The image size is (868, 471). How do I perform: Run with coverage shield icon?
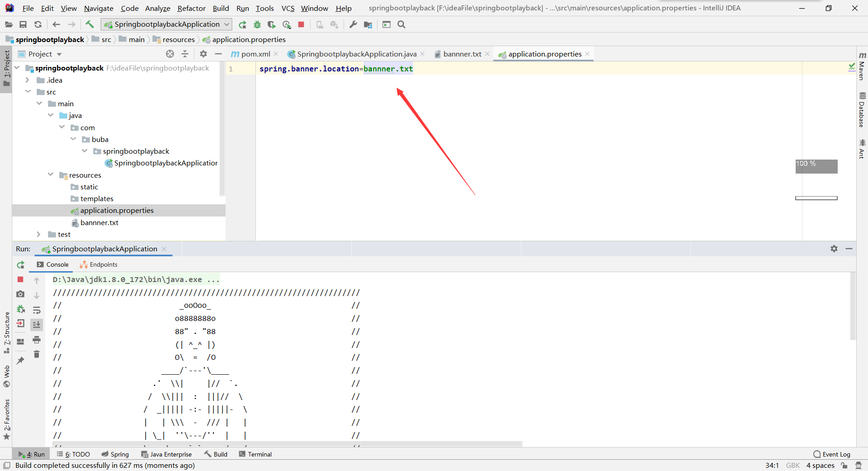point(271,24)
